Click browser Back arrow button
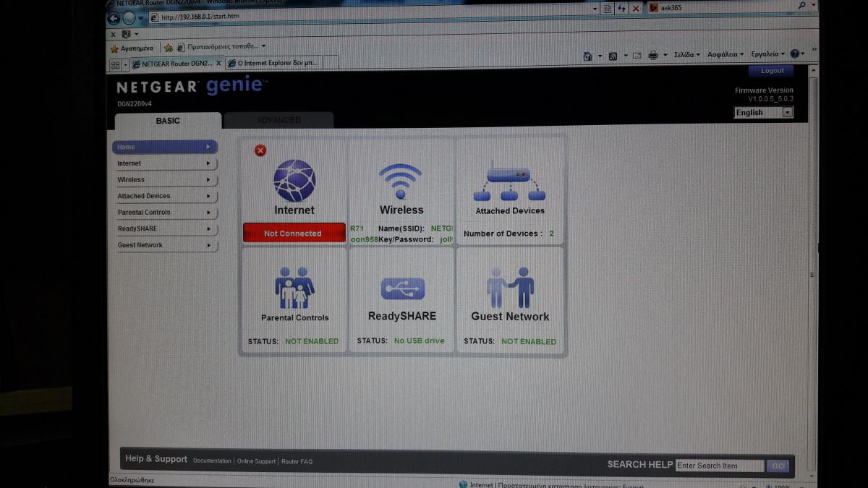This screenshot has height=488, width=868. [114, 18]
